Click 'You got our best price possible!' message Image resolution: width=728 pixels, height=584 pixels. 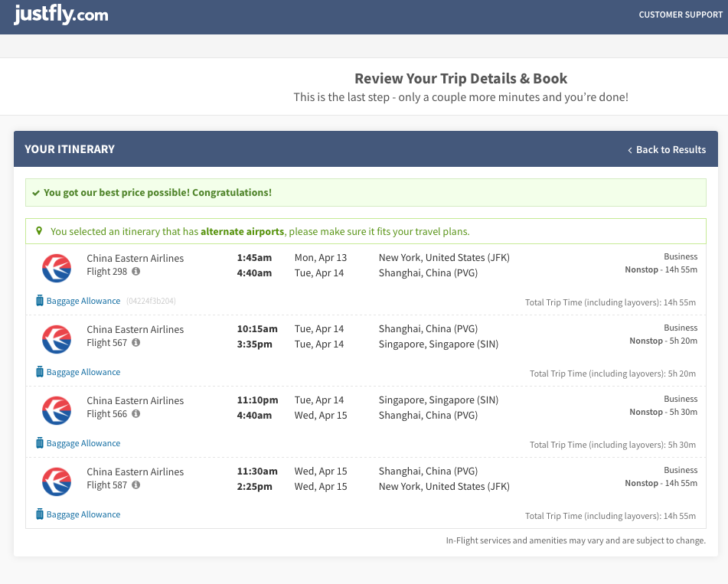[x=158, y=193]
